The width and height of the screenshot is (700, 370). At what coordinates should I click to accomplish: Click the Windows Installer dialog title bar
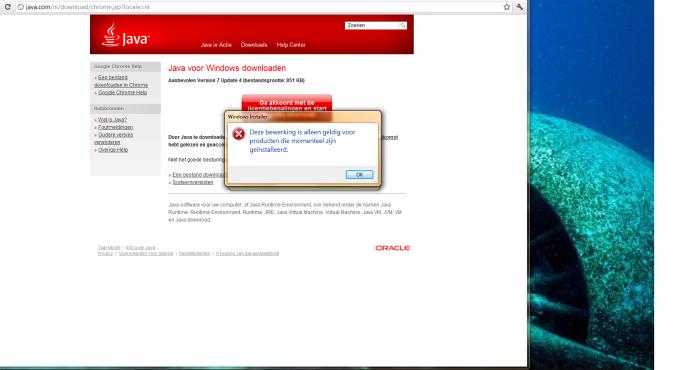[x=303, y=117]
